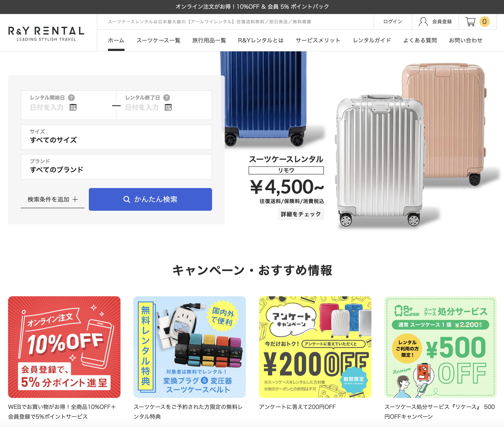Image resolution: width=504 pixels, height=427 pixels.
Task: Open the スーツケース一覧 menu item
Action: pyautogui.click(x=159, y=40)
